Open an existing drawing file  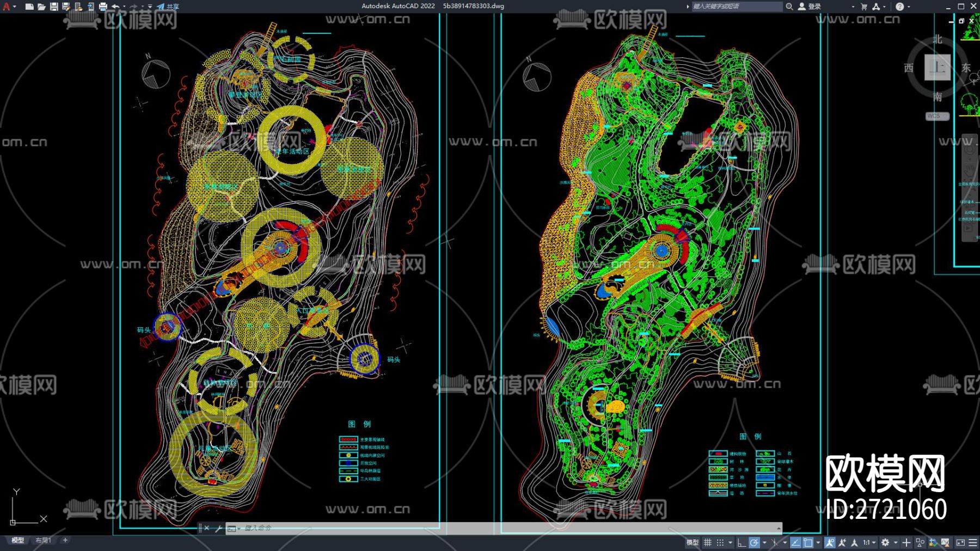coord(41,7)
